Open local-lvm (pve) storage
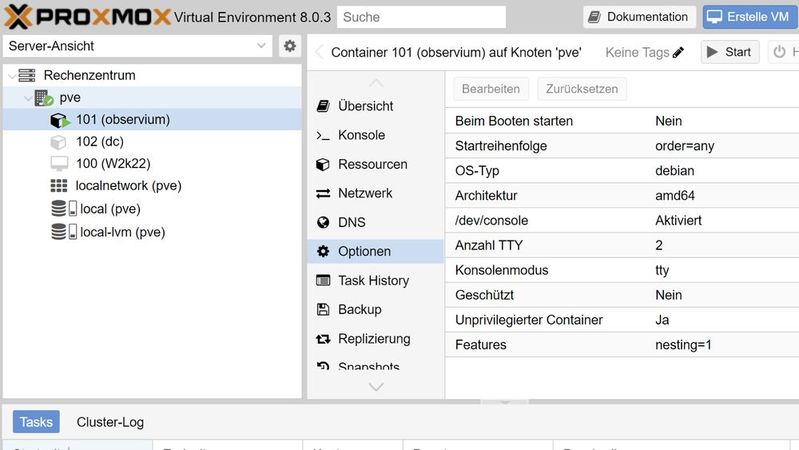 pos(122,232)
